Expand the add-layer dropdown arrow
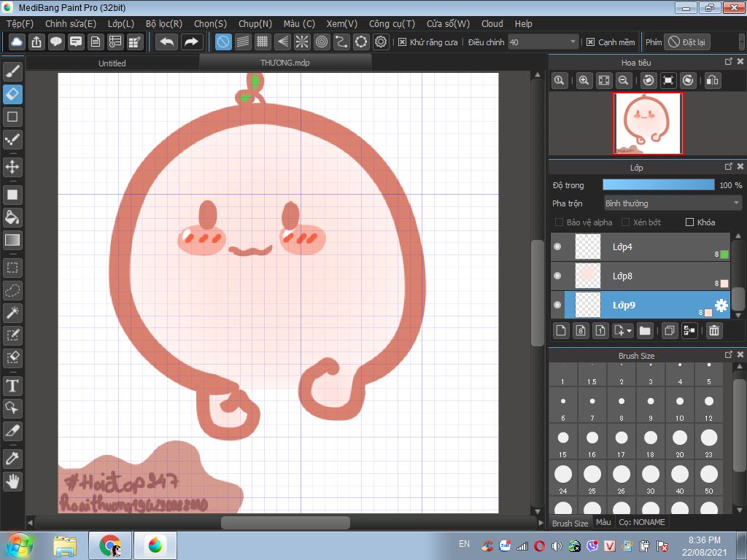Viewport: 747px width, 560px height. (x=630, y=330)
